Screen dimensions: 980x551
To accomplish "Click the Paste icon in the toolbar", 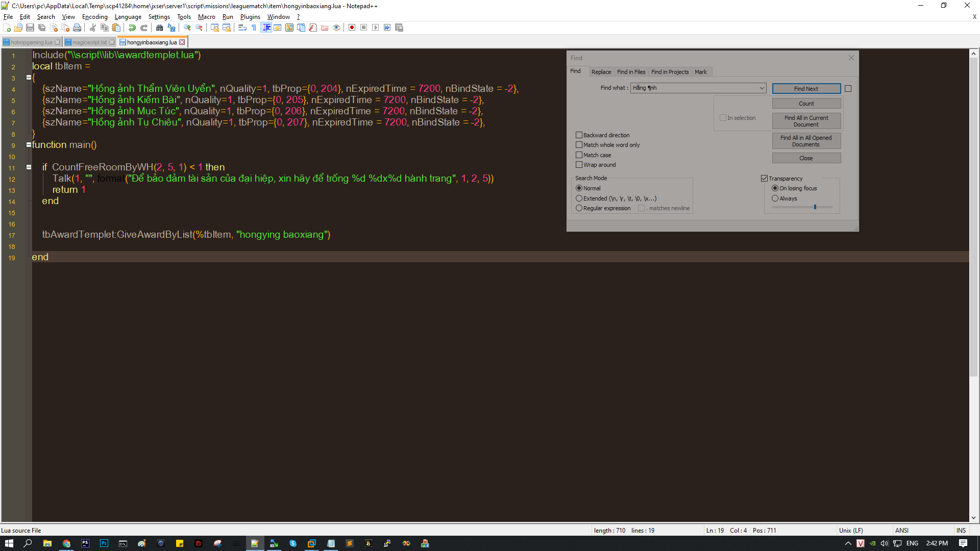I will click(116, 28).
